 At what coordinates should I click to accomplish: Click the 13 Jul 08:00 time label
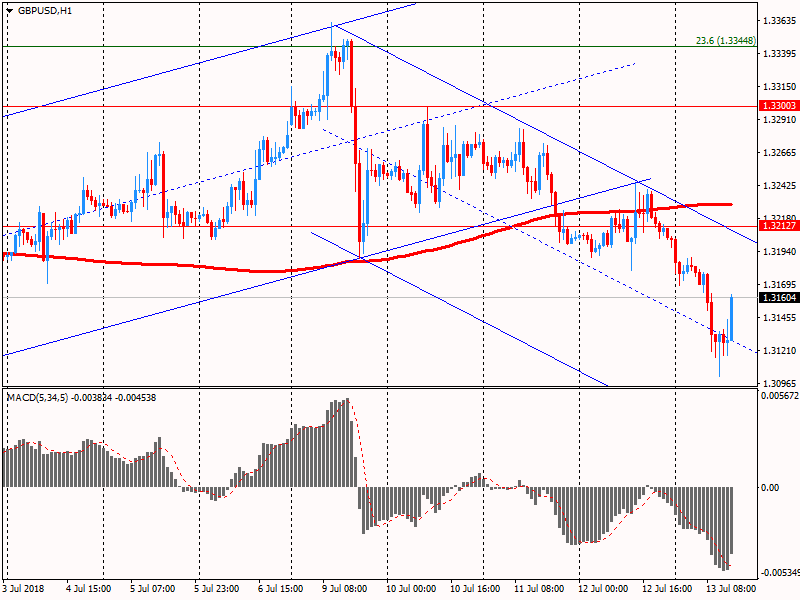click(x=735, y=589)
